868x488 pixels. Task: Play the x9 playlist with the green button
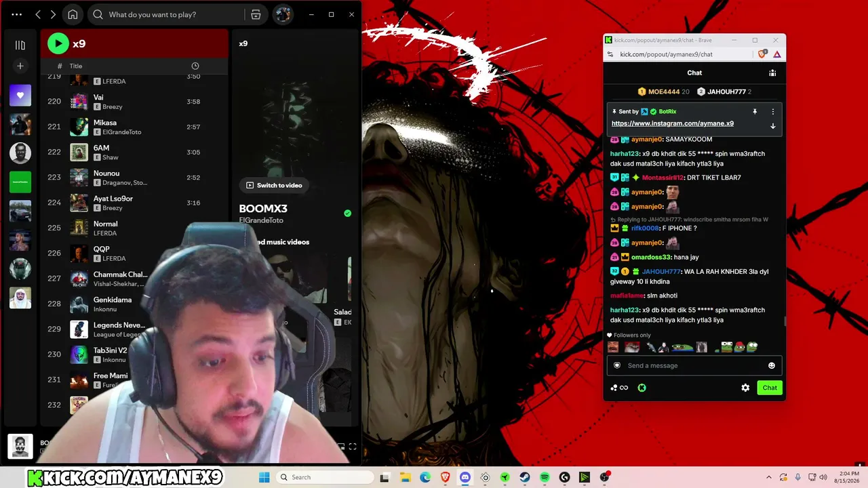click(x=58, y=43)
